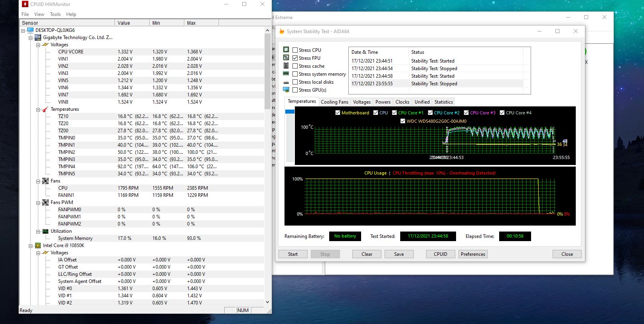Click the Max column header
This screenshot has height=324, width=644.
click(201, 23)
